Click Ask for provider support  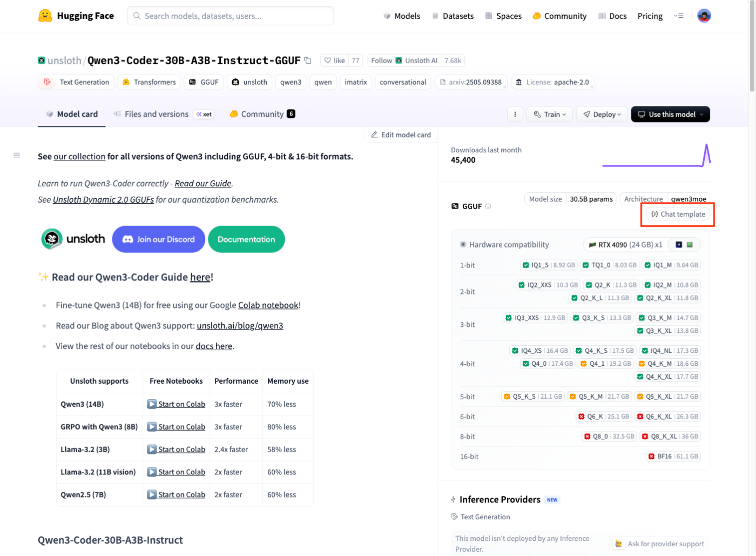pos(660,544)
